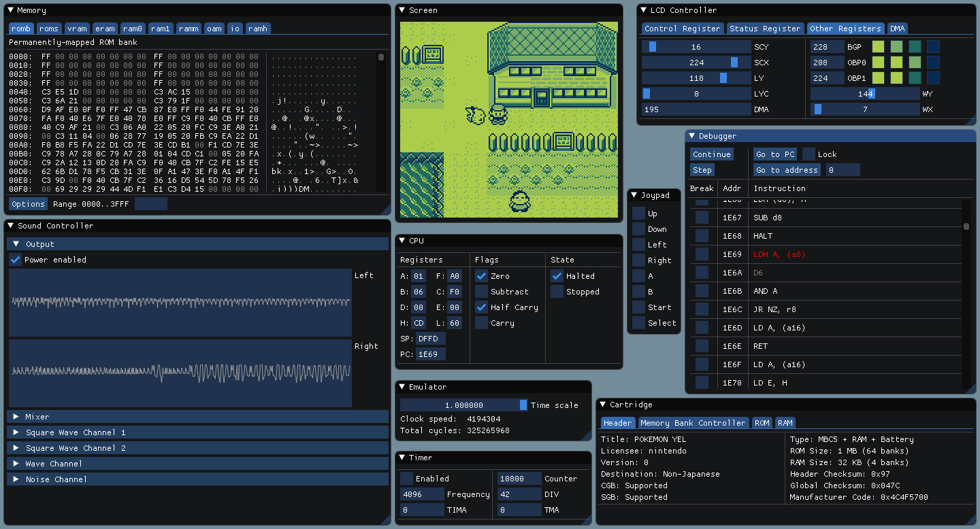The height and width of the screenshot is (529, 980).
Task: Click the darkest OBP0 color swatch
Action: (x=933, y=63)
